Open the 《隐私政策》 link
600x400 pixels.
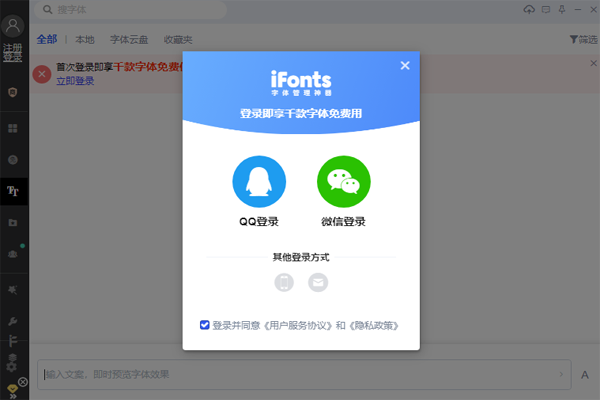(x=373, y=325)
